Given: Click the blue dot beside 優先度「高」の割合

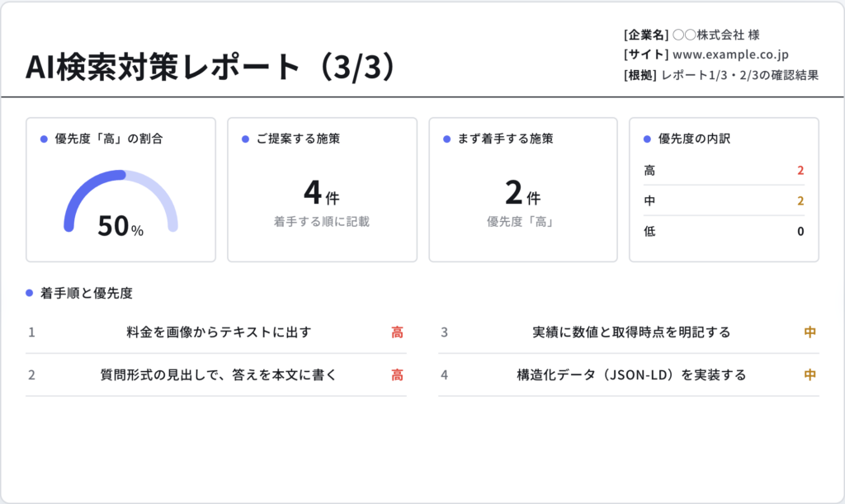Looking at the screenshot, I should [x=45, y=139].
